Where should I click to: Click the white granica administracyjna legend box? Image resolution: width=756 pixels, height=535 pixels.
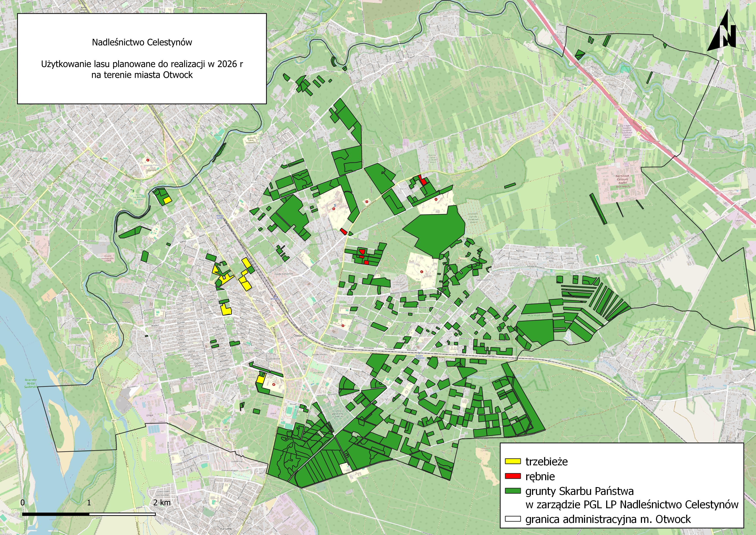point(513,519)
